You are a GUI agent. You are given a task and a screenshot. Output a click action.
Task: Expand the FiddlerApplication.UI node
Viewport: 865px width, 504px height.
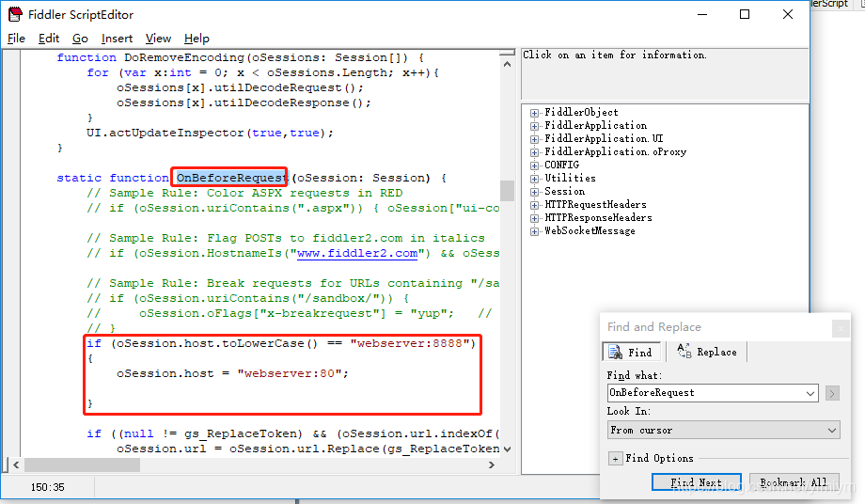coord(534,139)
